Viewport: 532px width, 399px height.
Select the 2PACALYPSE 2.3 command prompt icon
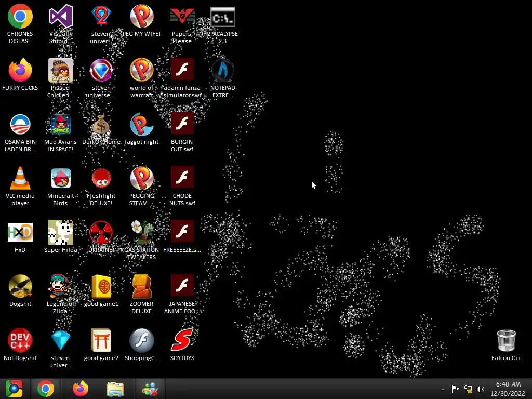222,17
